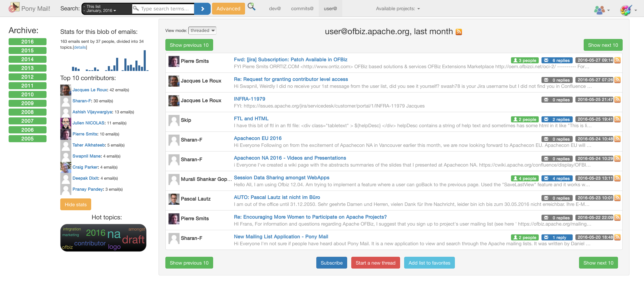Expand the Available projects dropdown
Viewport: 644px width, 292px height.
(x=397, y=8)
